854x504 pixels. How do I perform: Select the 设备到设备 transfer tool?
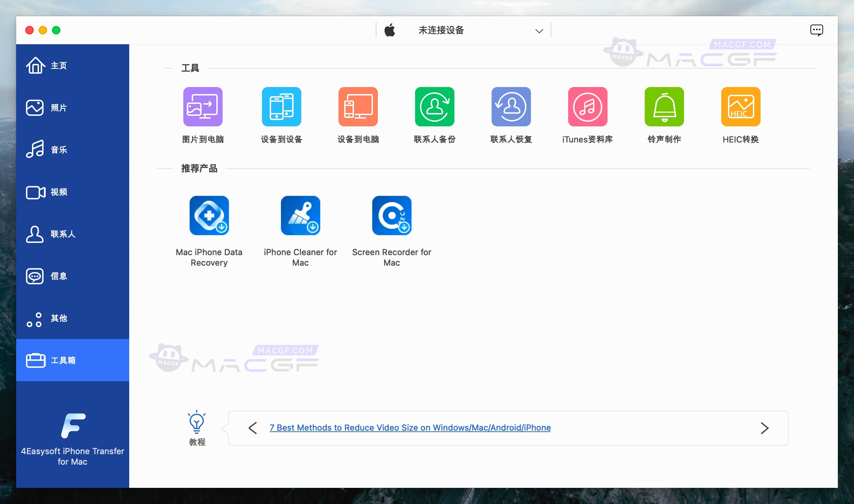click(281, 107)
